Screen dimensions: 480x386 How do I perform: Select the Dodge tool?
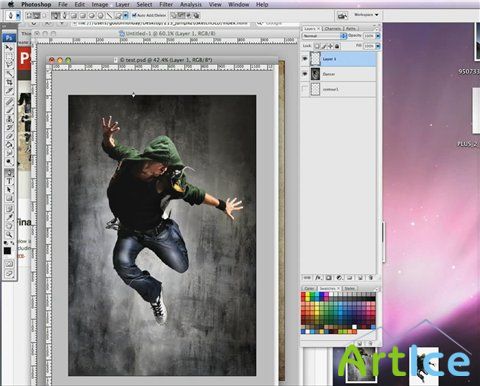coord(9,162)
